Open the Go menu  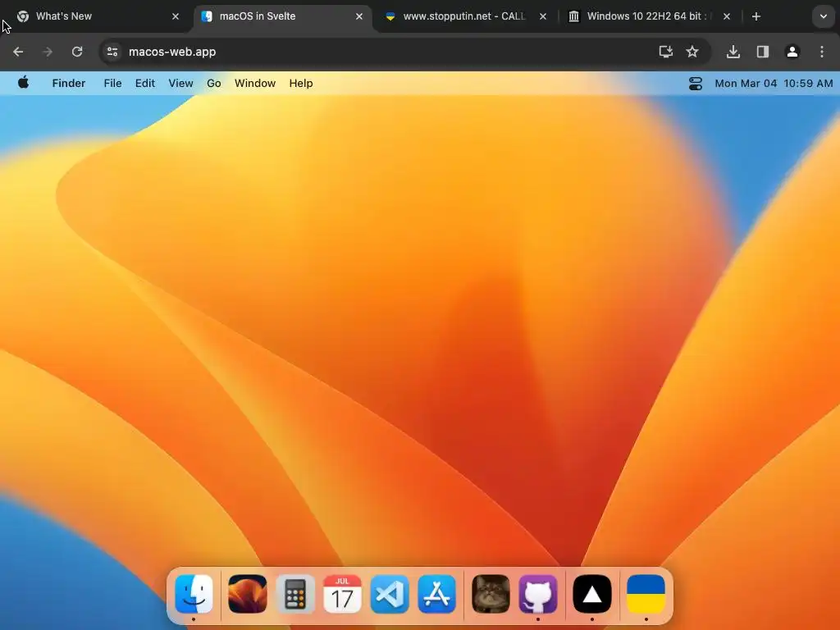(x=214, y=83)
